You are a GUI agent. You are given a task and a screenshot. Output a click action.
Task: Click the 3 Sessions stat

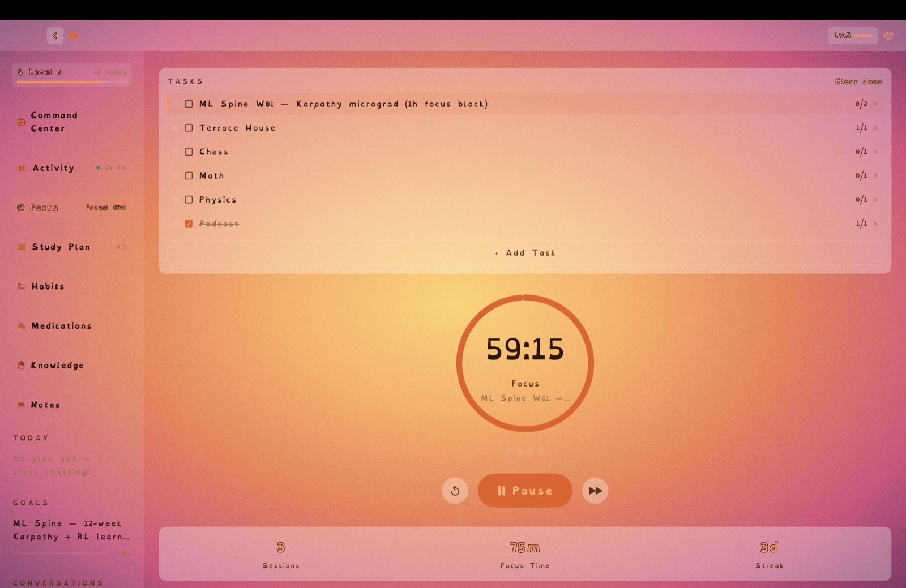281,554
